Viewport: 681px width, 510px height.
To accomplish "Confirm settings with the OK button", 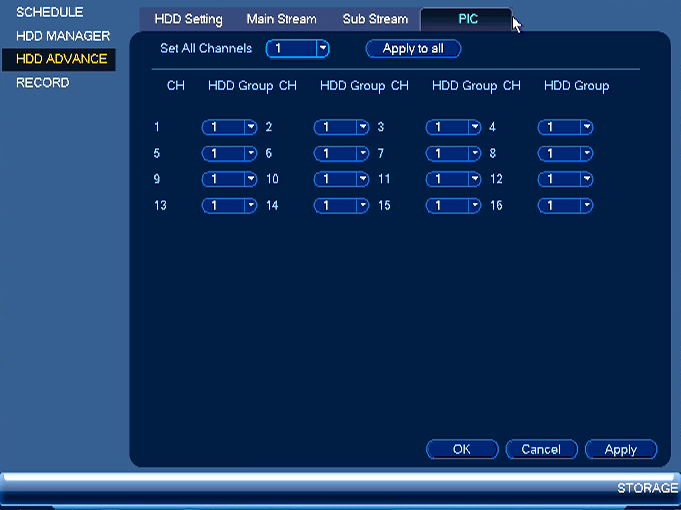I will pos(462,449).
